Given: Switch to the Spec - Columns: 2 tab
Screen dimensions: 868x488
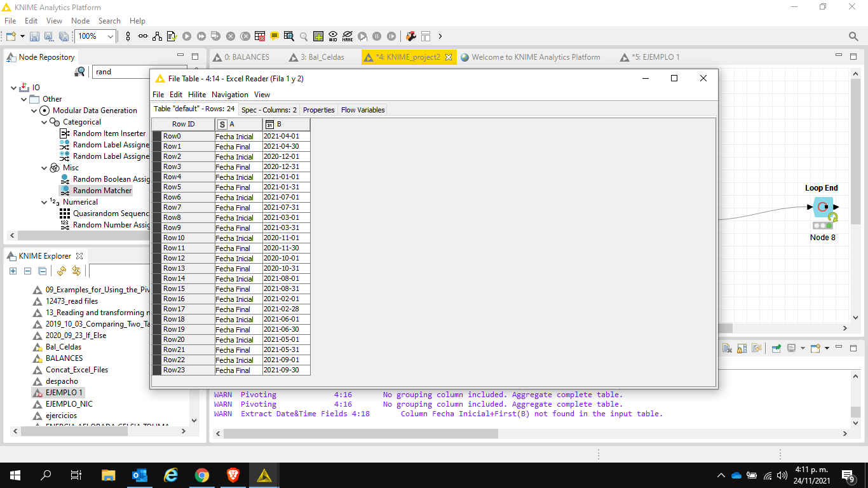Looking at the screenshot, I should pos(269,110).
